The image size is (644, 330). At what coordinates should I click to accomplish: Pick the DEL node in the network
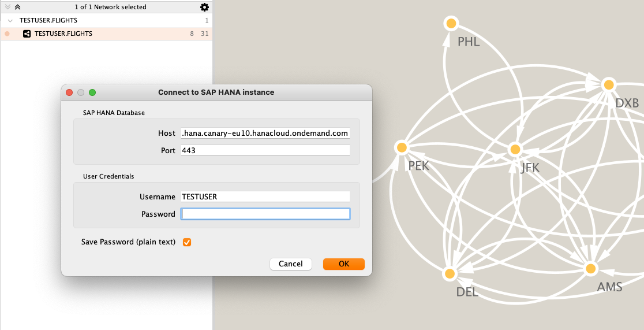point(450,273)
